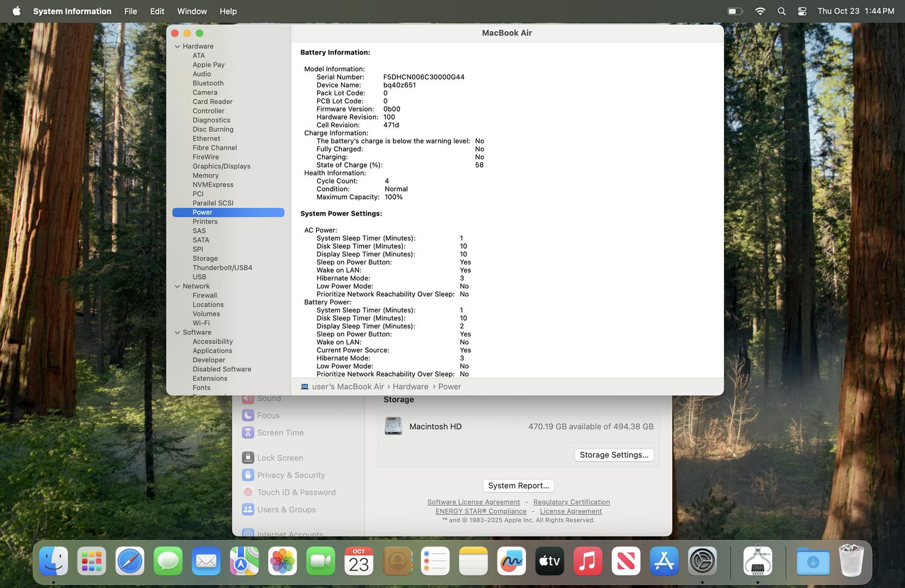Screen dimensions: 905x588
Task: Open the System Information Dock icon
Action: (x=757, y=561)
